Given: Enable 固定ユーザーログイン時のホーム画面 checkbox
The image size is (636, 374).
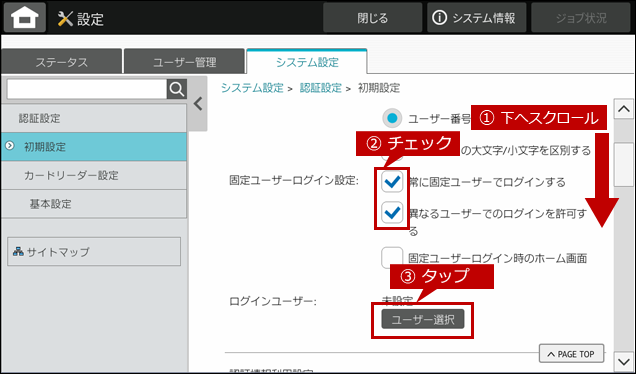Looking at the screenshot, I should [x=392, y=258].
